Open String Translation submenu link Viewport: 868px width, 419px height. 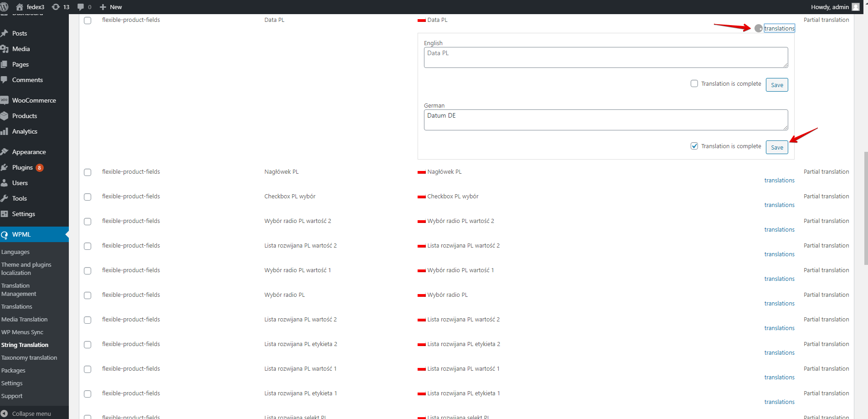[x=25, y=345]
